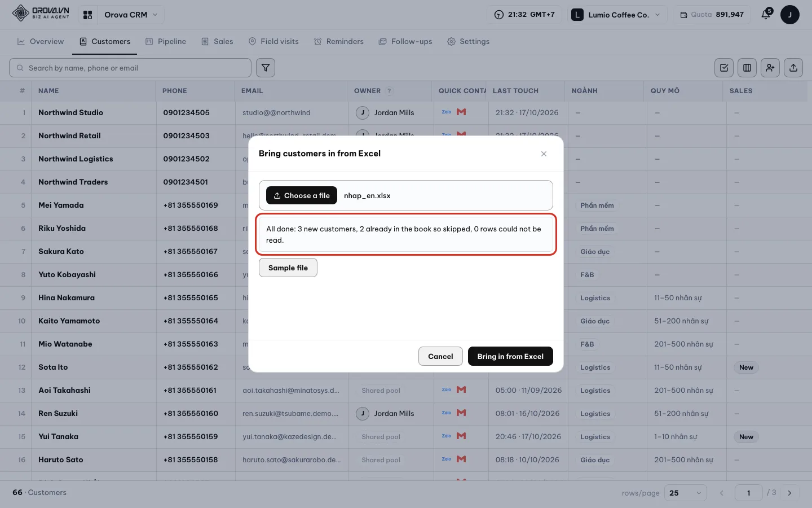This screenshot has height=508, width=812.
Task: Click the help icon beside OWNER header
Action: tap(389, 91)
